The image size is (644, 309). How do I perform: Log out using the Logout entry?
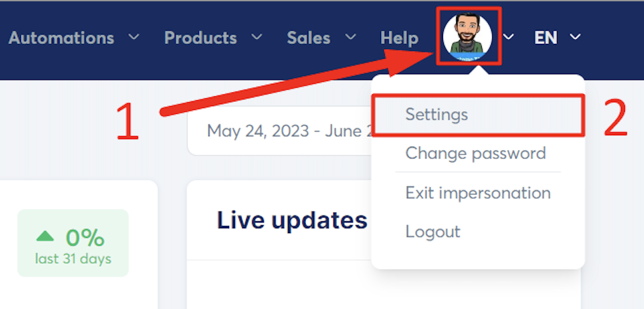(x=433, y=232)
